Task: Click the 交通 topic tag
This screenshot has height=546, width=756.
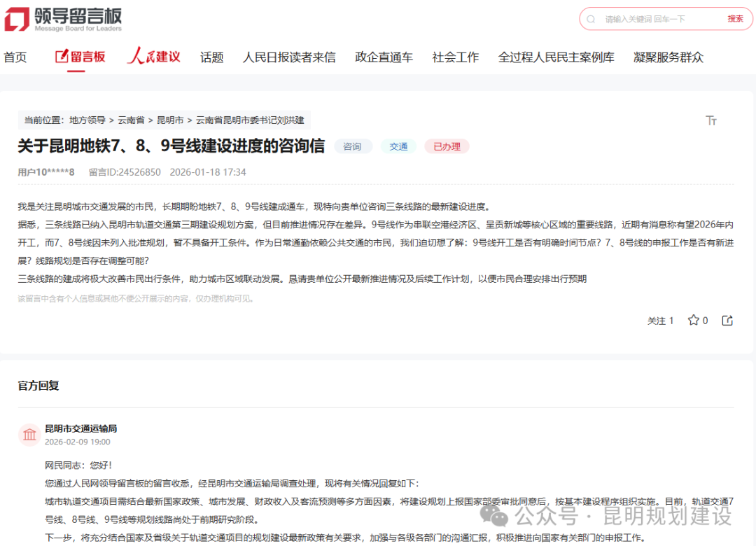Action: [x=398, y=146]
